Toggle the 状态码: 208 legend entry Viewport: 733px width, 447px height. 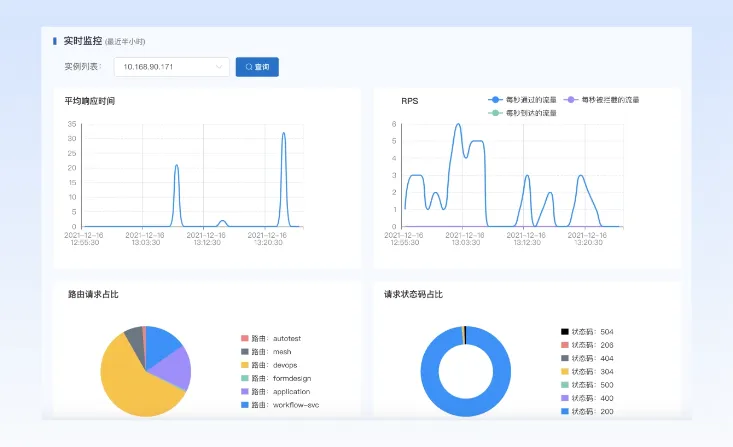tap(587, 345)
